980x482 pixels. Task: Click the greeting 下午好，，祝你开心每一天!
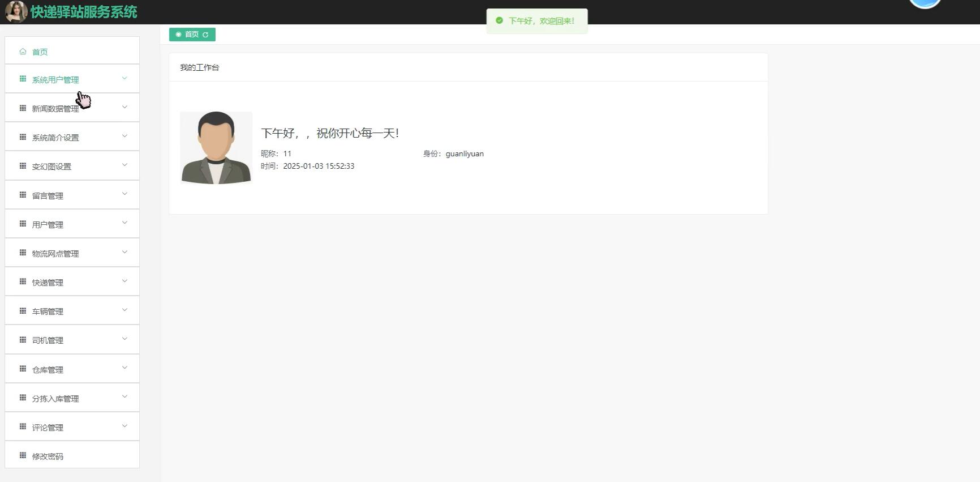tap(330, 133)
